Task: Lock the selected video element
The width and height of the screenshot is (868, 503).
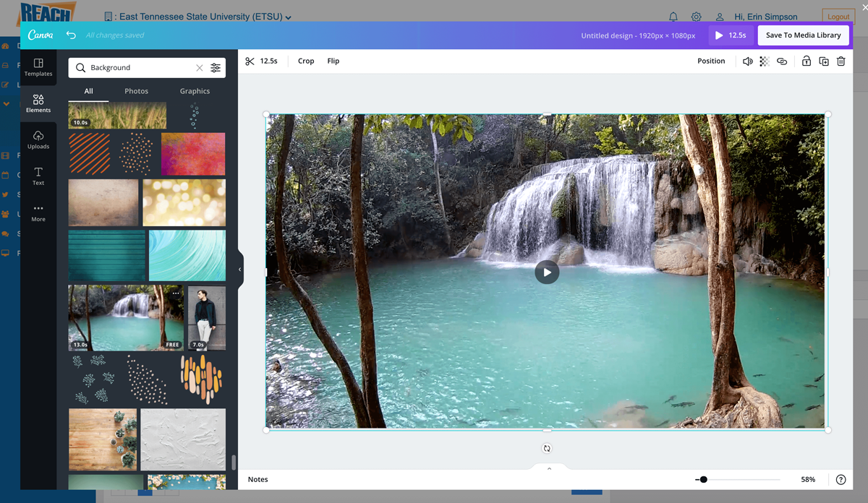Action: (806, 61)
